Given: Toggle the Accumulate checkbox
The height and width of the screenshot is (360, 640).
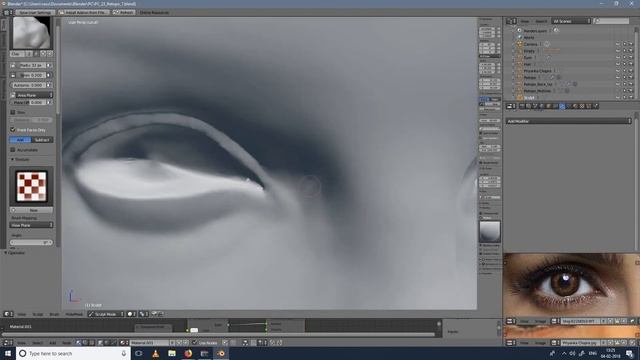Looking at the screenshot, I should click(x=13, y=150).
